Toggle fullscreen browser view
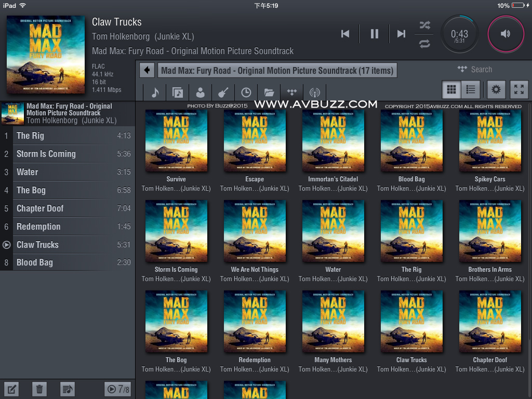Image resolution: width=532 pixels, height=399 pixels. [519, 89]
